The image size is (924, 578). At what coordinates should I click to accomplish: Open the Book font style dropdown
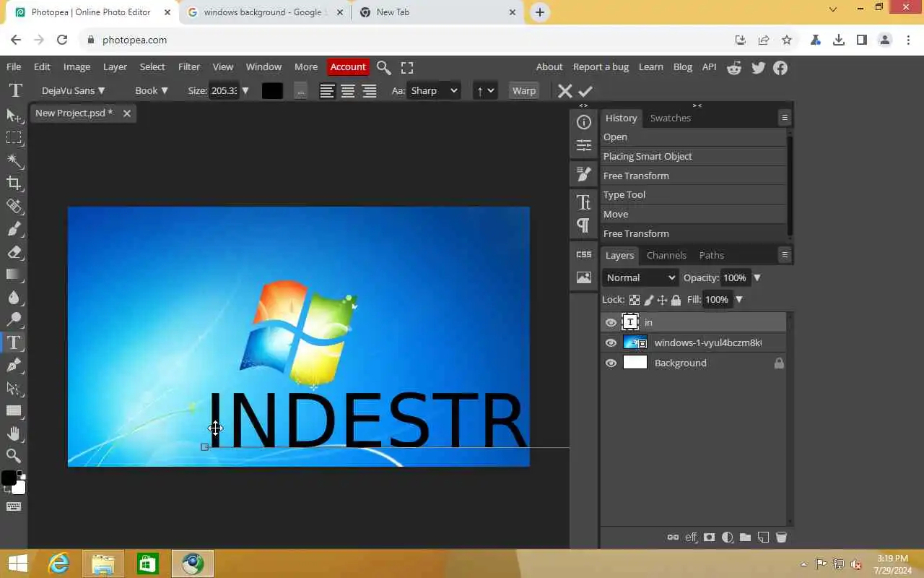(152, 91)
